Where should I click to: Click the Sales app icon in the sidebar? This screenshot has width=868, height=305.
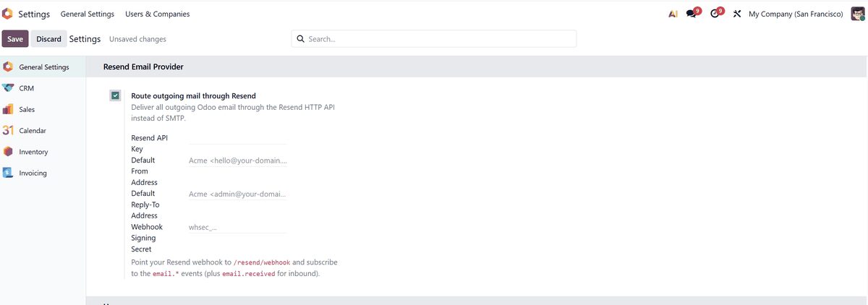[8, 109]
